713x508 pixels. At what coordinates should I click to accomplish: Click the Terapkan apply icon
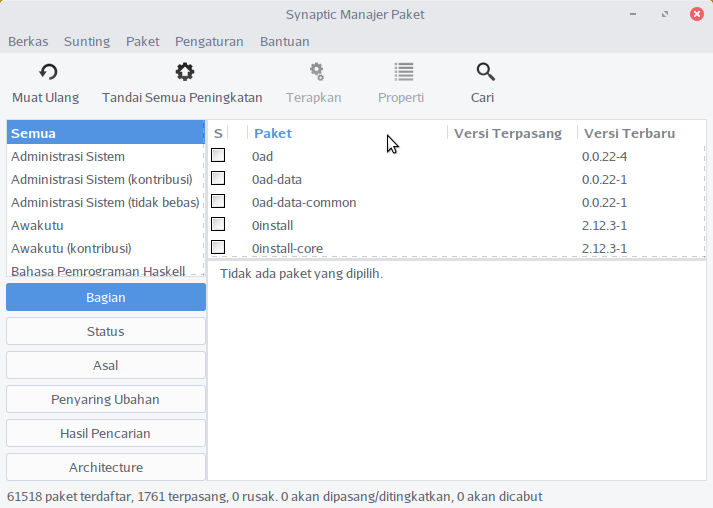point(316,72)
